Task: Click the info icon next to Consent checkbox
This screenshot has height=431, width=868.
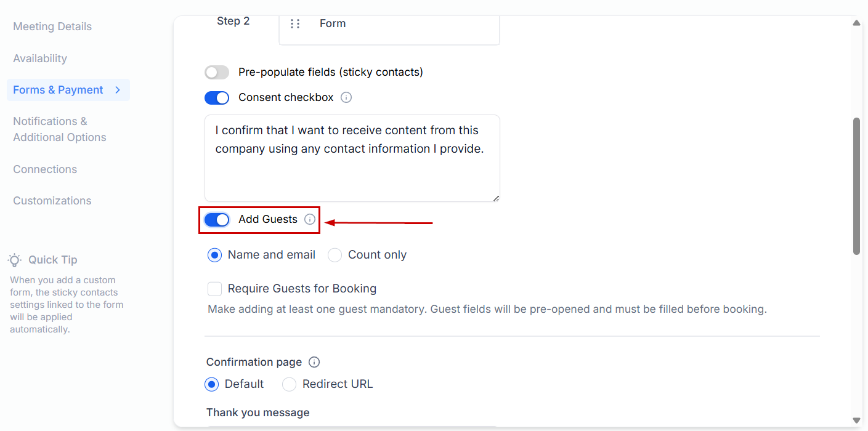Action: tap(346, 97)
